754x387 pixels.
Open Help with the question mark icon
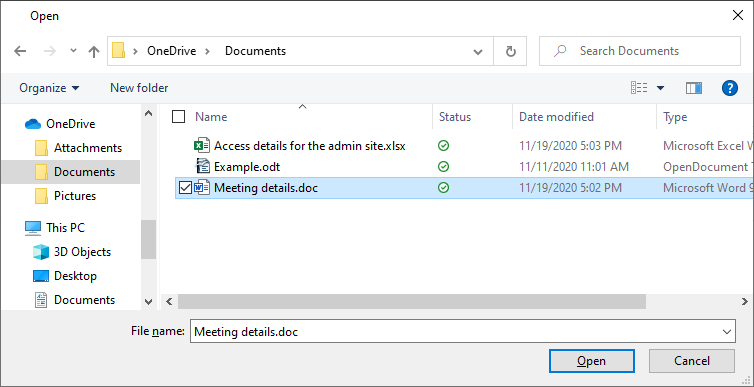click(729, 88)
